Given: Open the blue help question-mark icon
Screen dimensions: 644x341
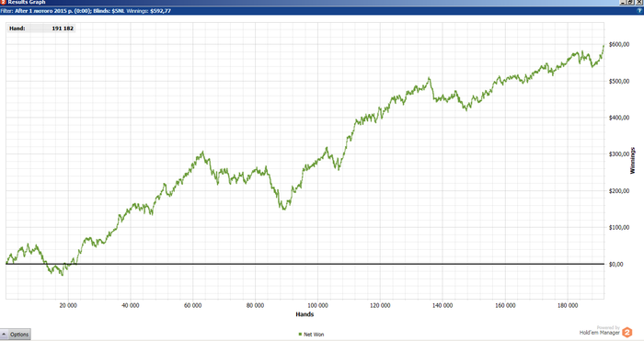Looking at the screenshot, I should (639, 11).
